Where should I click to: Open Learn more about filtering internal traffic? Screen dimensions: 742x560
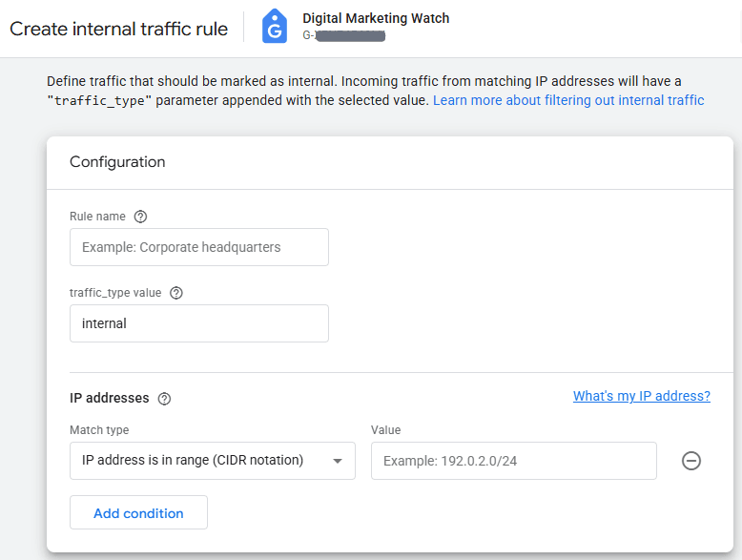click(568, 100)
